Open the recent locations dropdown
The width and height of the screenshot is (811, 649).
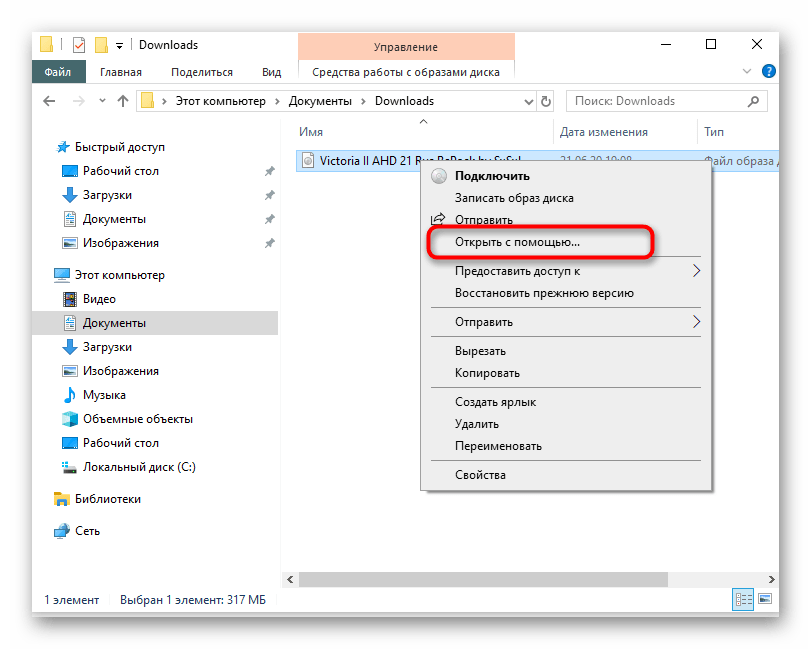click(x=102, y=101)
